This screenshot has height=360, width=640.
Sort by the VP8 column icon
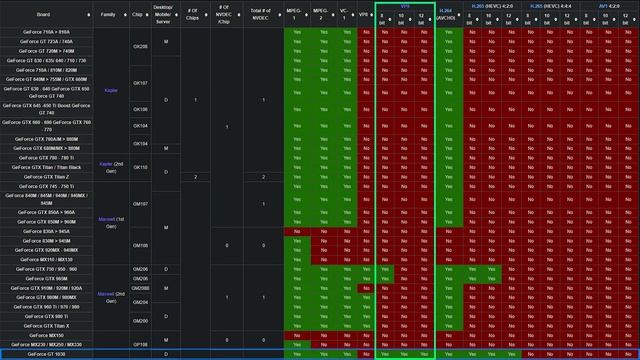371,15
